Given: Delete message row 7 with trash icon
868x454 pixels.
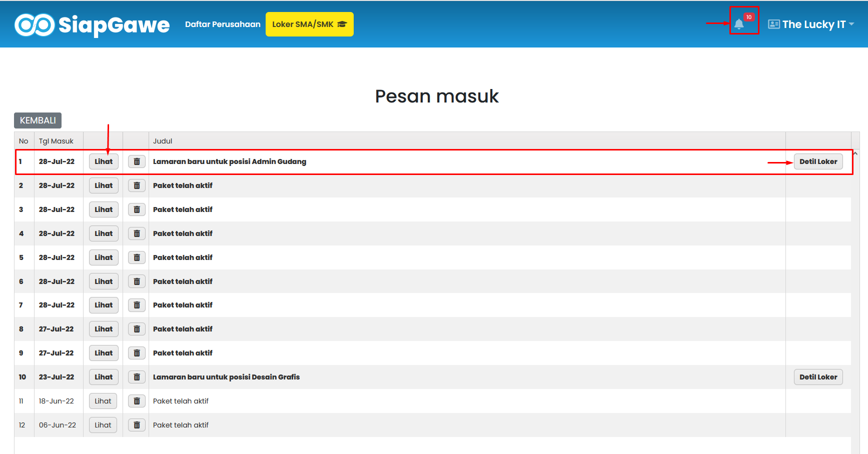Looking at the screenshot, I should [x=137, y=305].
